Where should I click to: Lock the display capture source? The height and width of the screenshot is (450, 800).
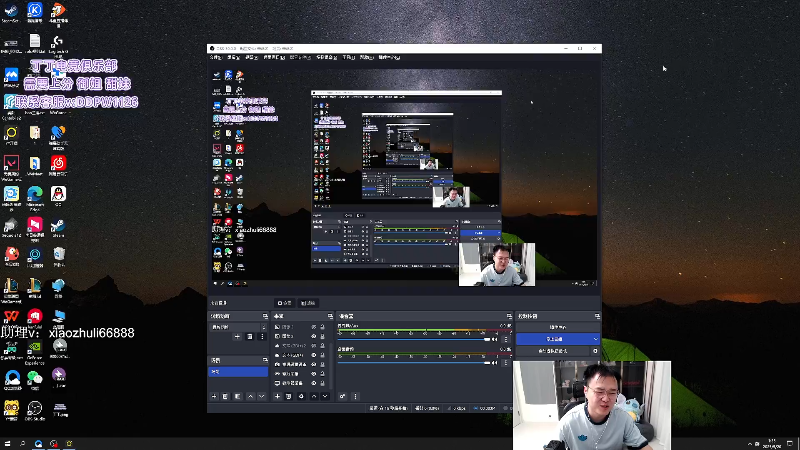(322, 383)
